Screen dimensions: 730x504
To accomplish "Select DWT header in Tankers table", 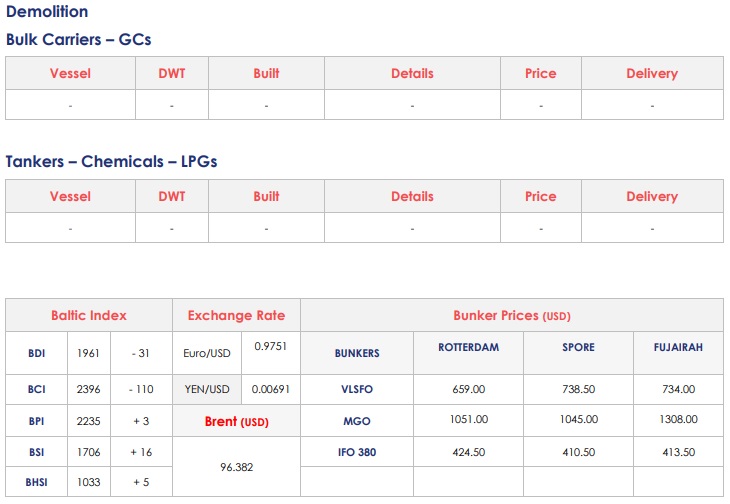I will coord(171,197).
